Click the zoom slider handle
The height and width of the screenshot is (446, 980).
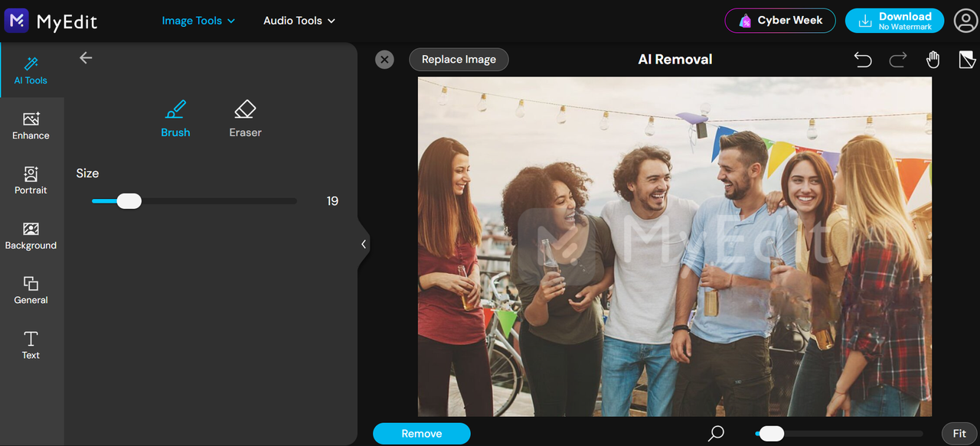click(x=772, y=434)
